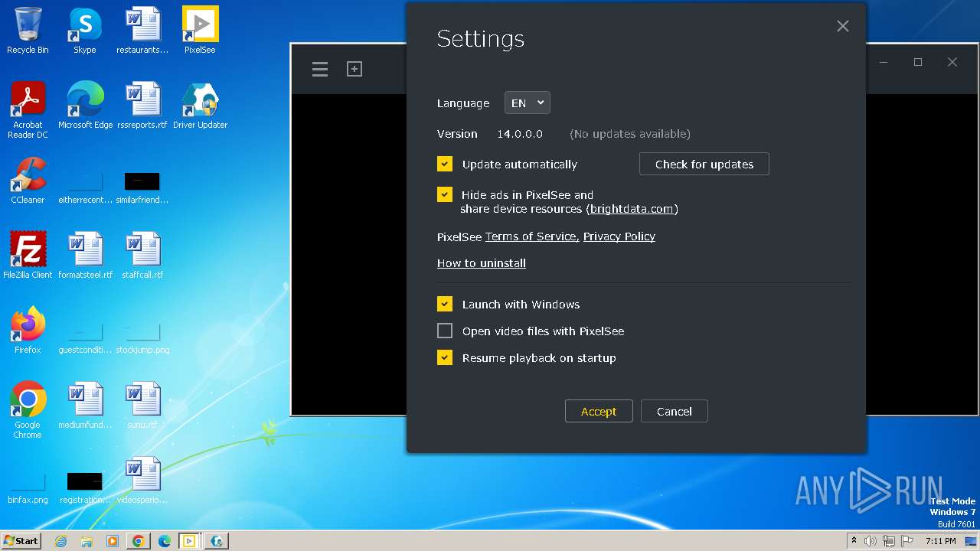Open Windows Explorer from the taskbar

point(87,541)
